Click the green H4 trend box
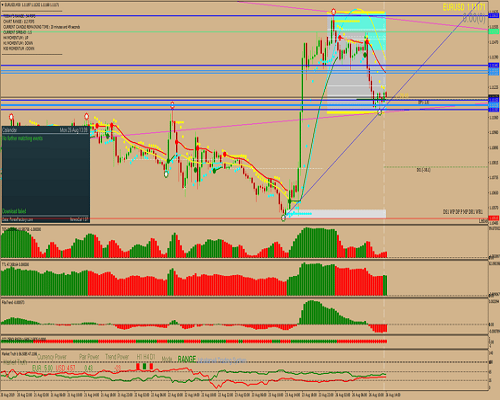Viewport: 500px width, 400px height. click(x=145, y=366)
